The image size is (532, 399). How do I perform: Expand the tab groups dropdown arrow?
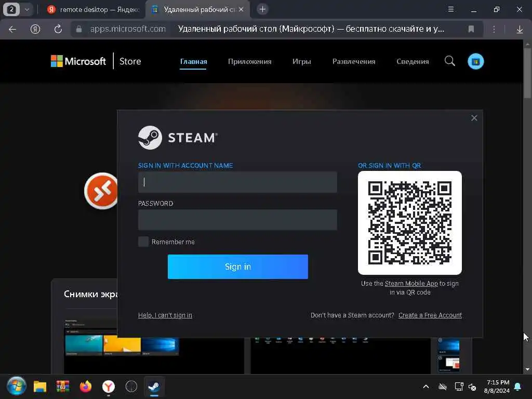27,9
